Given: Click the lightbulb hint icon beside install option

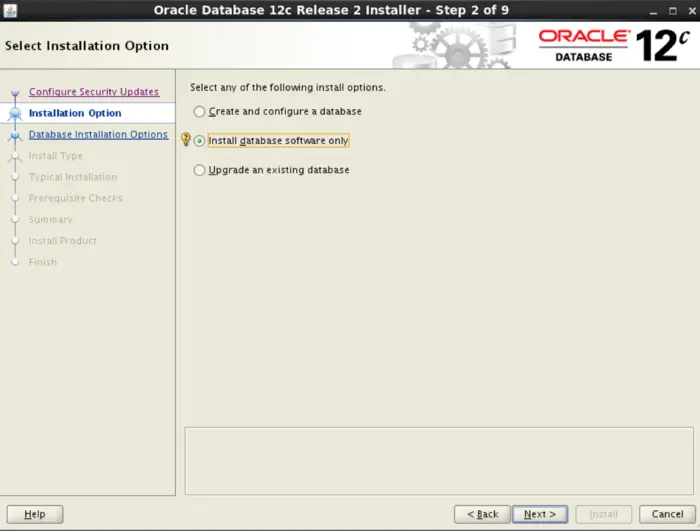Looking at the screenshot, I should click(186, 140).
